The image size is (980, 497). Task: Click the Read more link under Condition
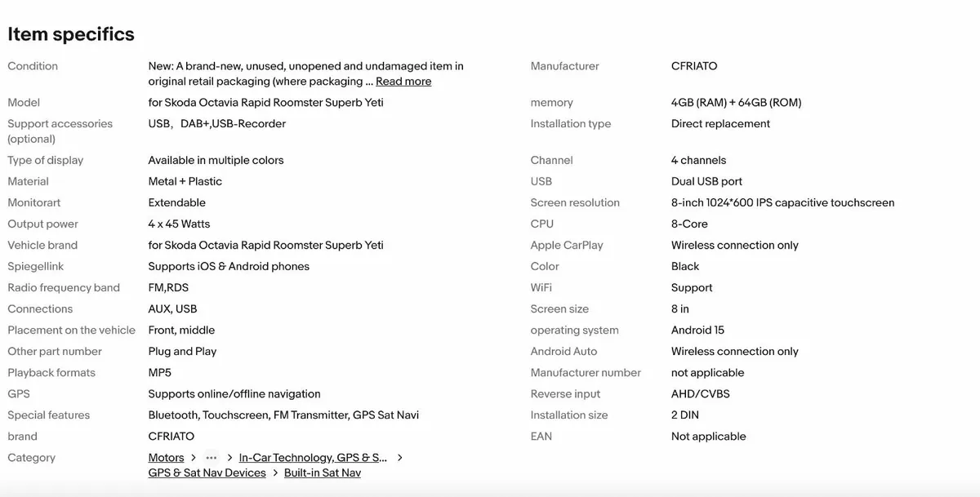[x=403, y=82]
